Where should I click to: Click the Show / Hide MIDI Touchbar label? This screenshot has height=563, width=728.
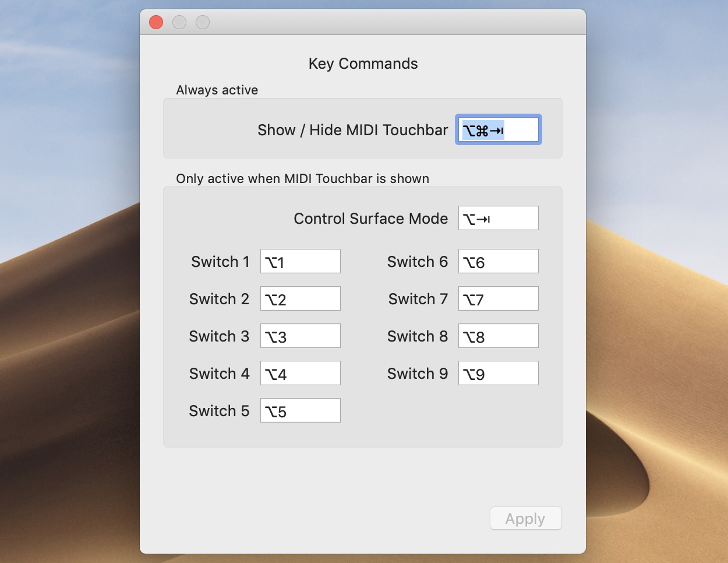coord(352,130)
